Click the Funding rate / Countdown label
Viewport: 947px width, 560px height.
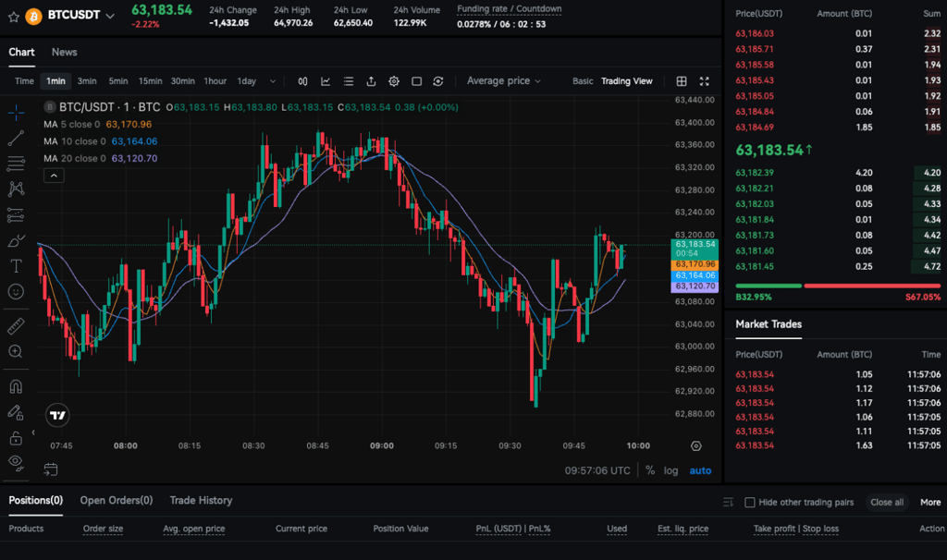(x=510, y=9)
